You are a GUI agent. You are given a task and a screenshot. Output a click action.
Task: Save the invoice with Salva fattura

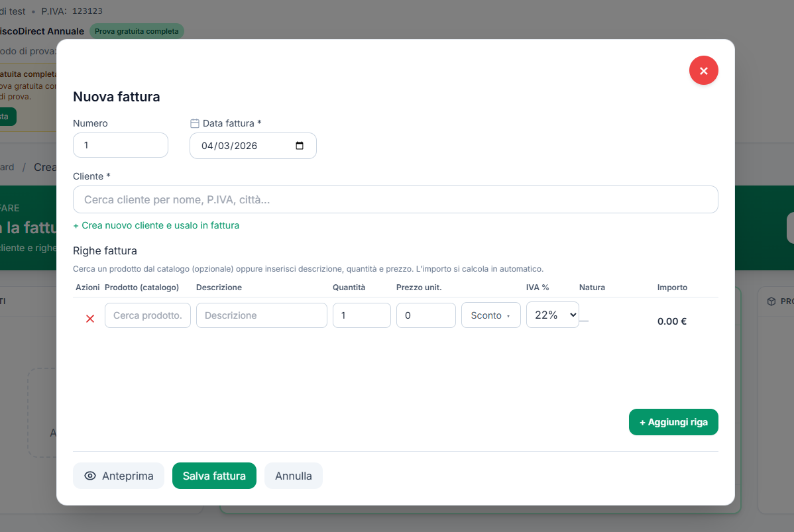(x=214, y=476)
